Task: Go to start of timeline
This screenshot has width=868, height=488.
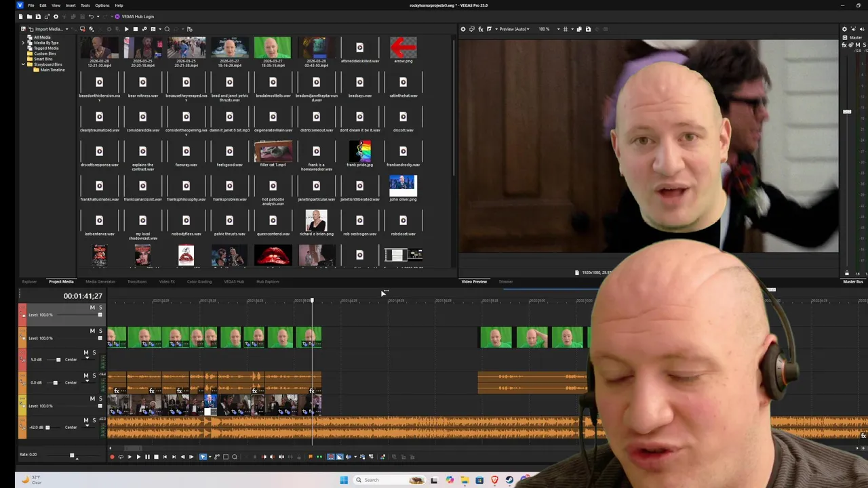Action: tap(165, 457)
